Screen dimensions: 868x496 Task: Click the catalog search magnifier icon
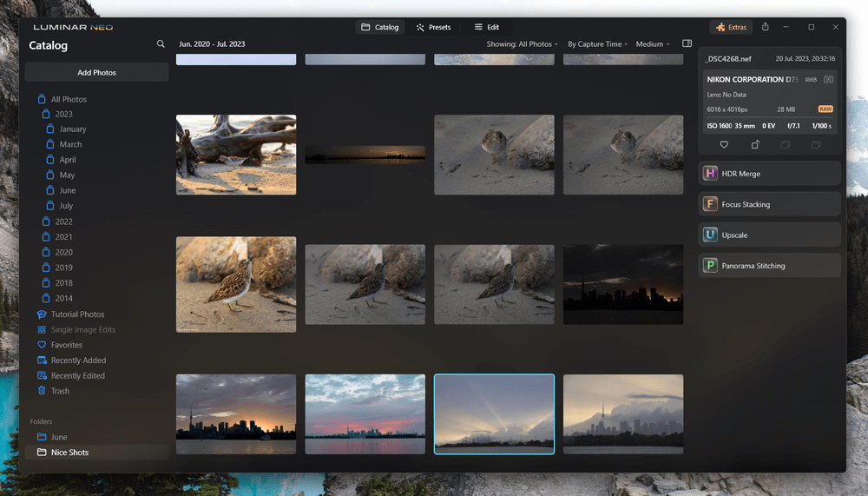[x=161, y=44]
